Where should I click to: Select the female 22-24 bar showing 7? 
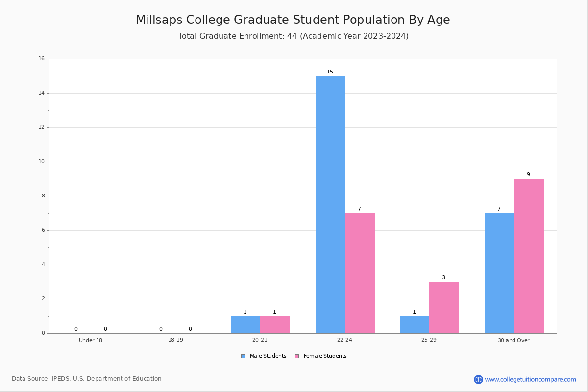point(360,273)
